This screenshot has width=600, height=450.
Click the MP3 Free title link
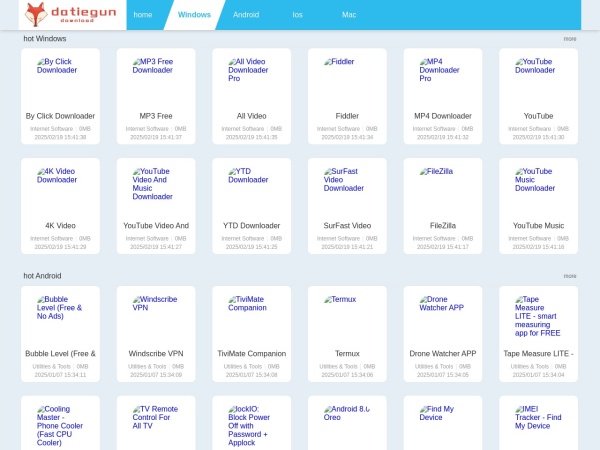click(x=156, y=116)
